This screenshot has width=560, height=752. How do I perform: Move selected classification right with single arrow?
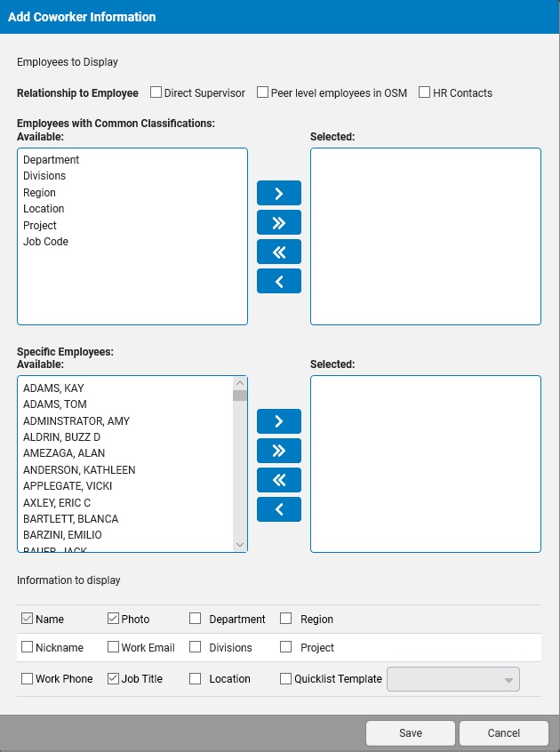pos(279,193)
